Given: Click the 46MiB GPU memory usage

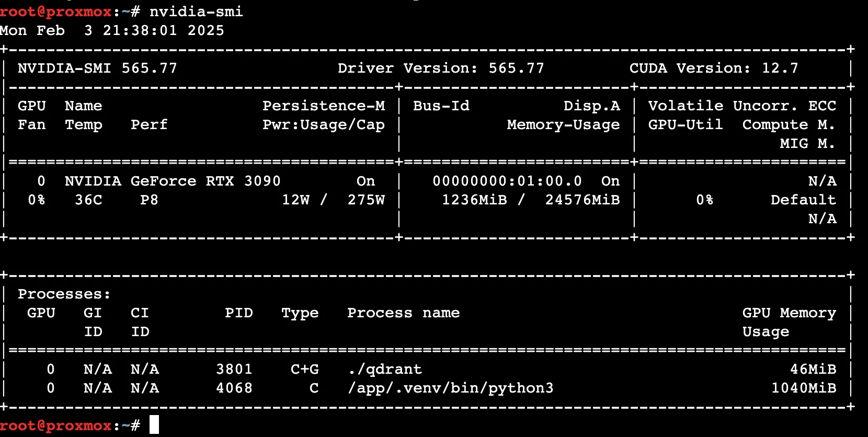Looking at the screenshot, I should [813, 369].
